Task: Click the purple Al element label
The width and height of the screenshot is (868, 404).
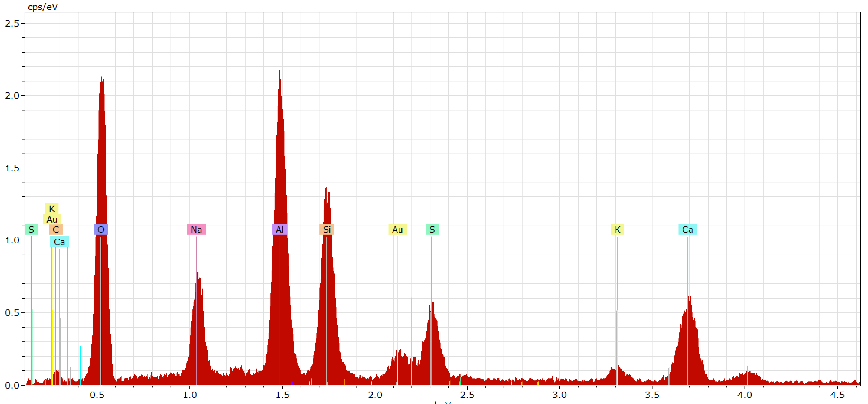Action: 279,230
